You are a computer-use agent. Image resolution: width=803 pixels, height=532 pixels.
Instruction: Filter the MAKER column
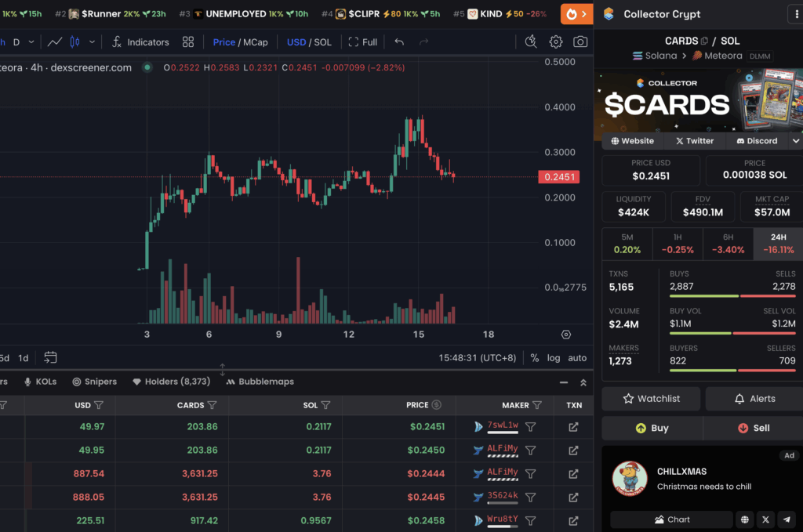pos(537,405)
